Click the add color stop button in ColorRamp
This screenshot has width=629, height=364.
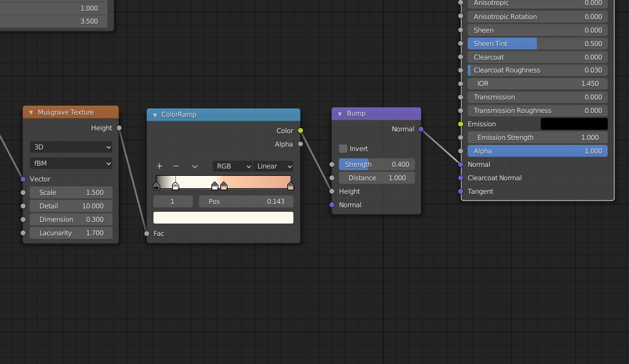(160, 166)
